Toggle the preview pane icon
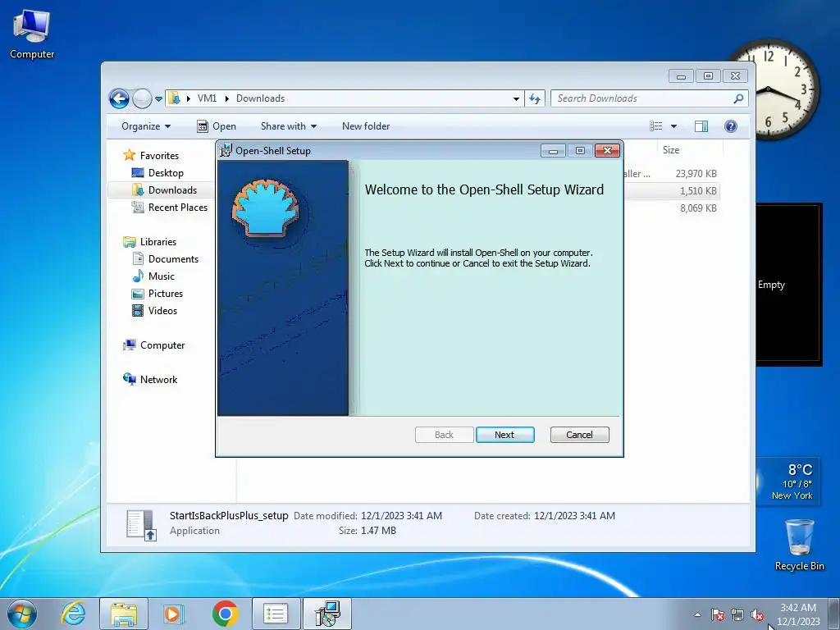 (x=701, y=126)
